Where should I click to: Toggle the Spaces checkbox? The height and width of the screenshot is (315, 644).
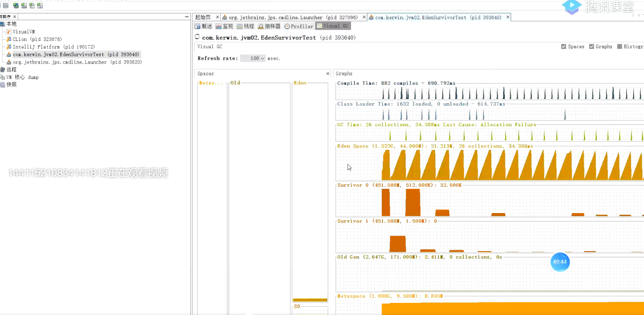click(x=564, y=47)
